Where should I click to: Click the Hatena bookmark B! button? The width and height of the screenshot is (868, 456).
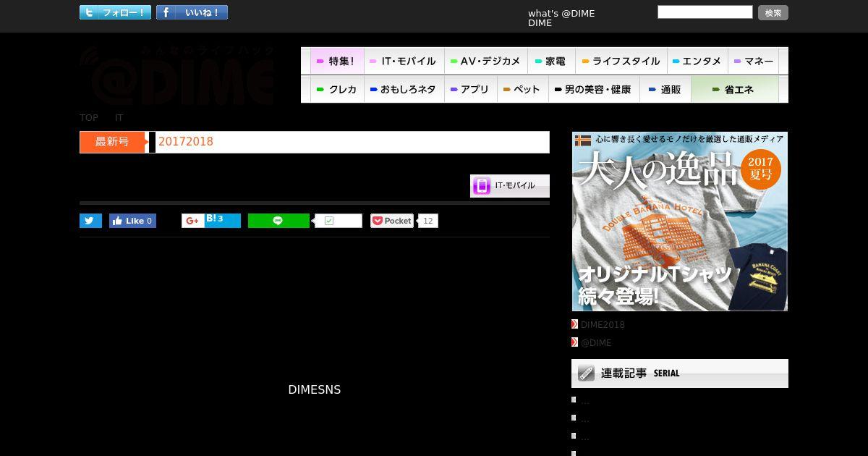pyautogui.click(x=222, y=221)
